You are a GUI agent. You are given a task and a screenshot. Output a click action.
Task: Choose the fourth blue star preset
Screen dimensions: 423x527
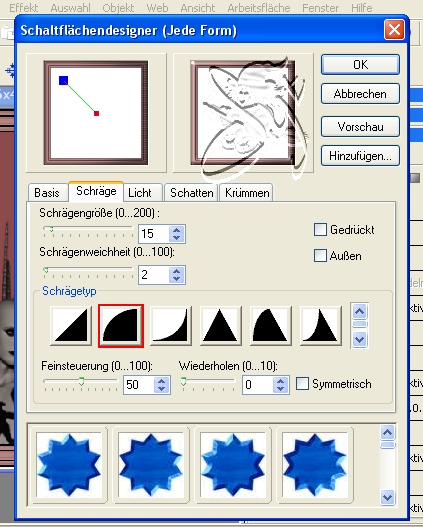pyautogui.click(x=315, y=465)
